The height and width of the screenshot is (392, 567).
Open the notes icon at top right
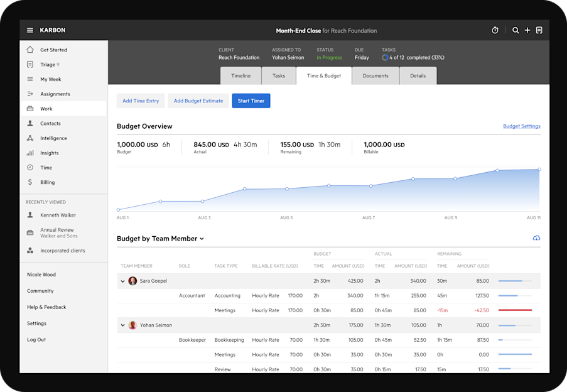pyautogui.click(x=539, y=30)
